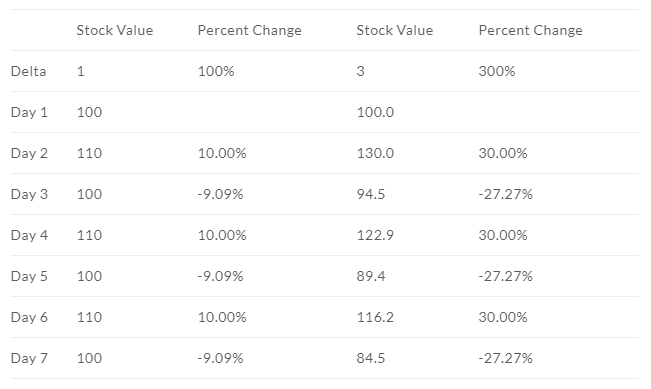Select the 130.0 stock value cell
Image resolution: width=651 pixels, height=389 pixels.
pyautogui.click(x=375, y=153)
